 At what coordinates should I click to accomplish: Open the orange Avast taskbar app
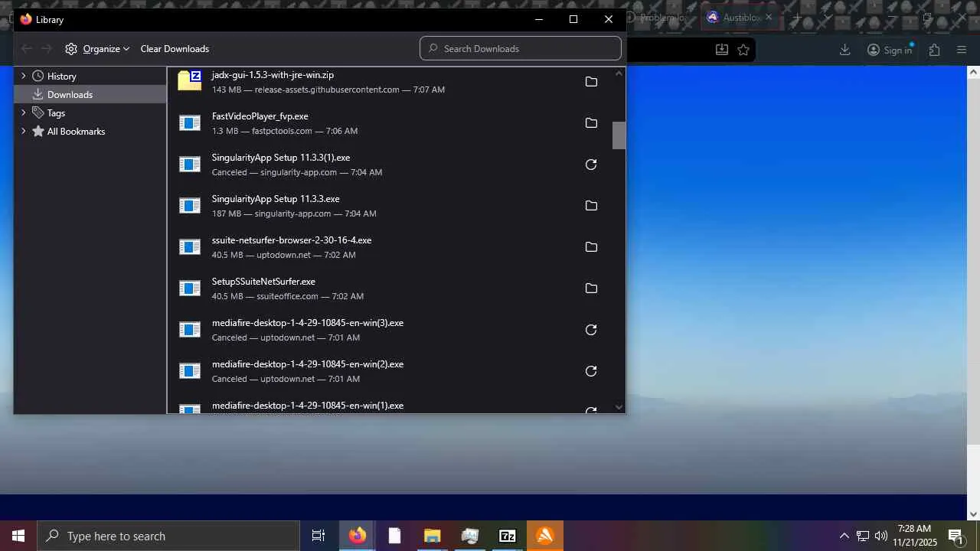click(x=545, y=536)
